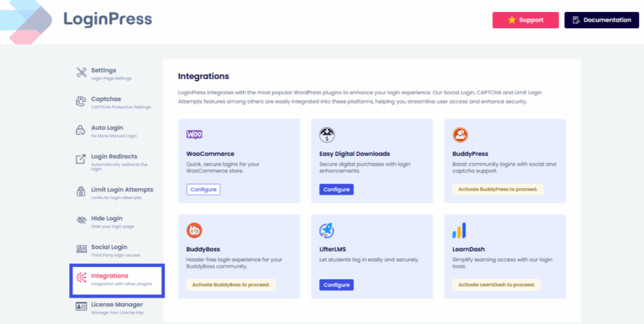Image resolution: width=644 pixels, height=324 pixels.
Task: Click 'Login Page Settings' subtitle
Action: [111, 79]
